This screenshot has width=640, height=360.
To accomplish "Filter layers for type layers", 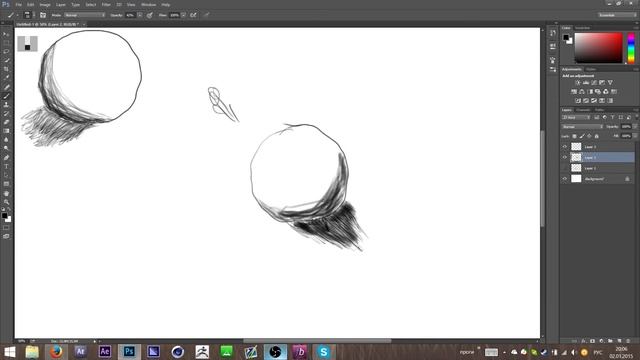I will click(612, 118).
